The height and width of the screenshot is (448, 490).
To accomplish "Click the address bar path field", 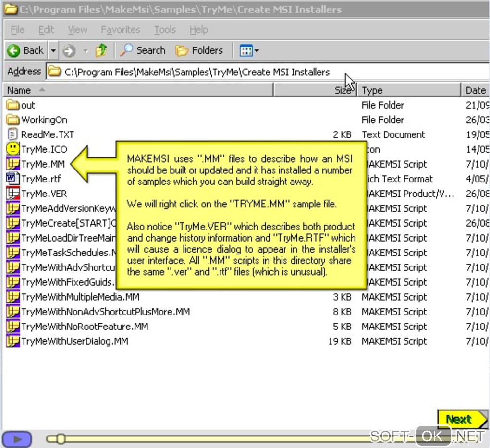I will (268, 72).
